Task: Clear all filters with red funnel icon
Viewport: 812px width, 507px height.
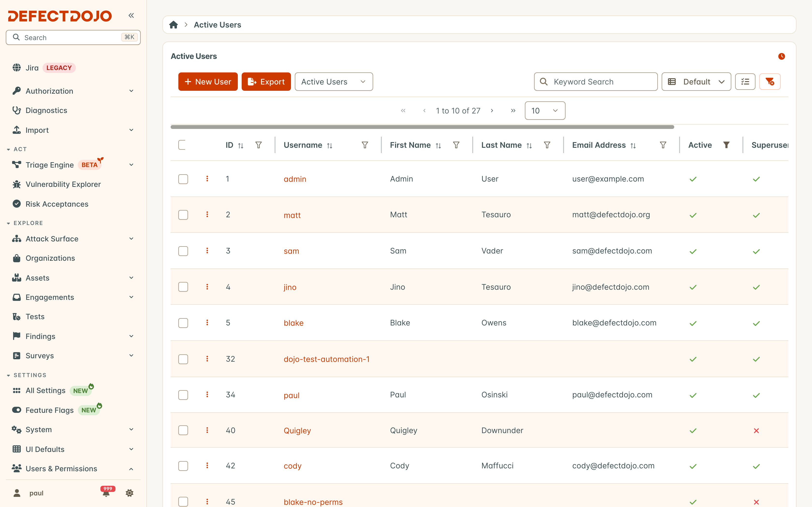Action: click(770, 82)
